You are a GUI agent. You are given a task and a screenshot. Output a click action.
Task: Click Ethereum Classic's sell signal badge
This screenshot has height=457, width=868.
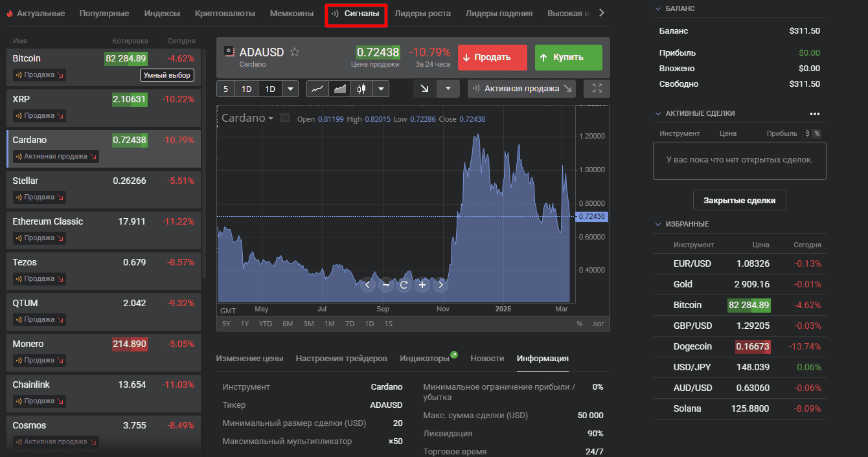point(40,238)
